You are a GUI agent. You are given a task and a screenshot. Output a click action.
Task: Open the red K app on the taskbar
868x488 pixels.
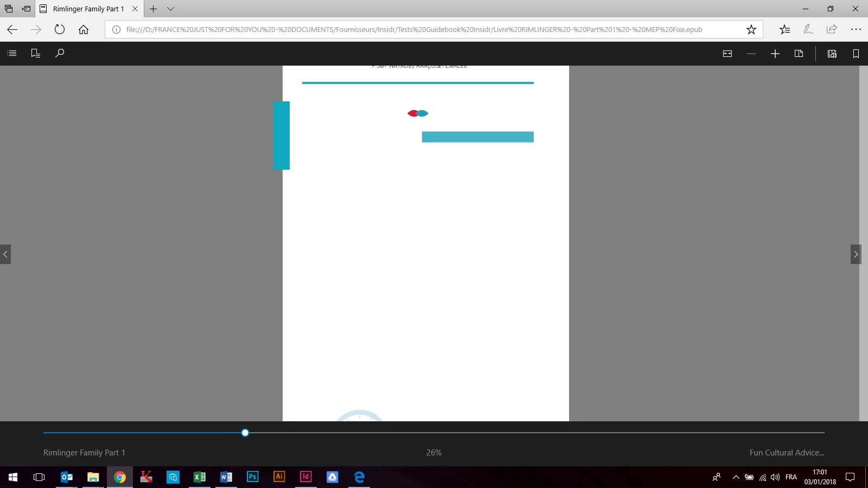point(146,477)
